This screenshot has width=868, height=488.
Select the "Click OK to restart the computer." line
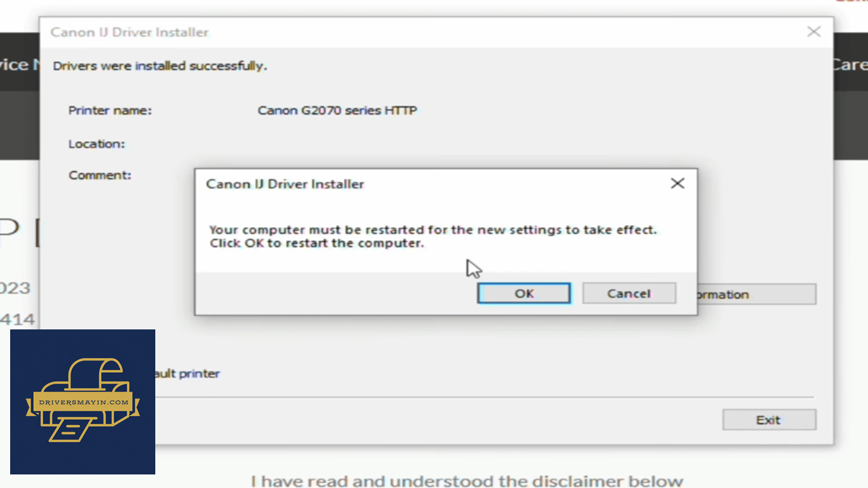click(x=317, y=243)
